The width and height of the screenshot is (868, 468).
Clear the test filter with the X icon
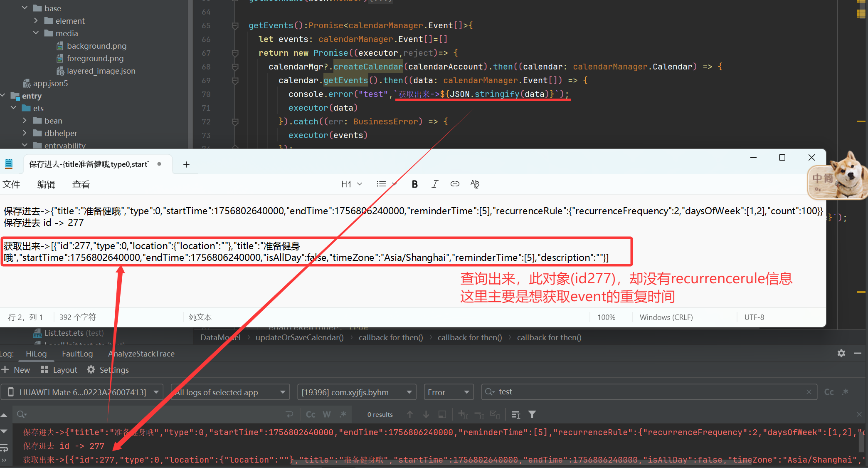point(809,392)
